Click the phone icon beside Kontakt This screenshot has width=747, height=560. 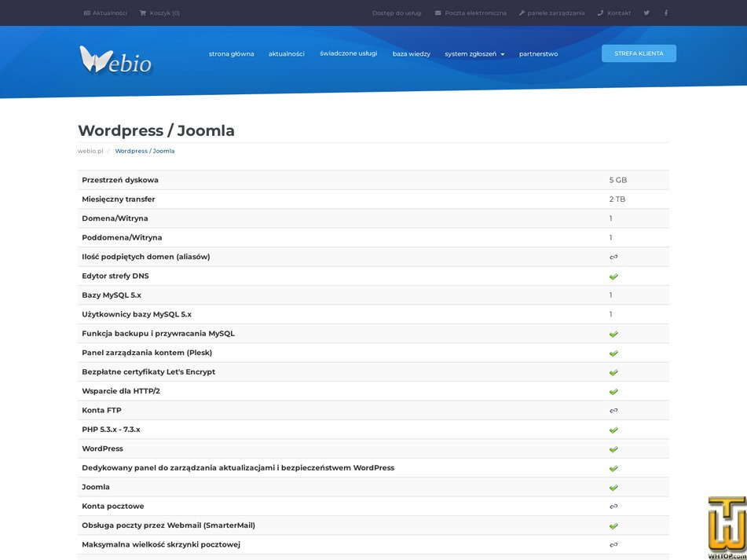(x=600, y=13)
